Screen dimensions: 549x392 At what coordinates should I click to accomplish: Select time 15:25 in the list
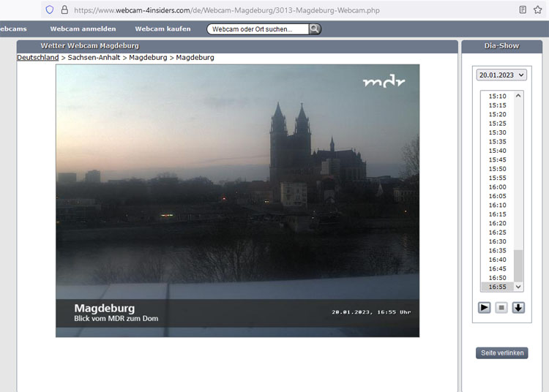pyautogui.click(x=497, y=124)
